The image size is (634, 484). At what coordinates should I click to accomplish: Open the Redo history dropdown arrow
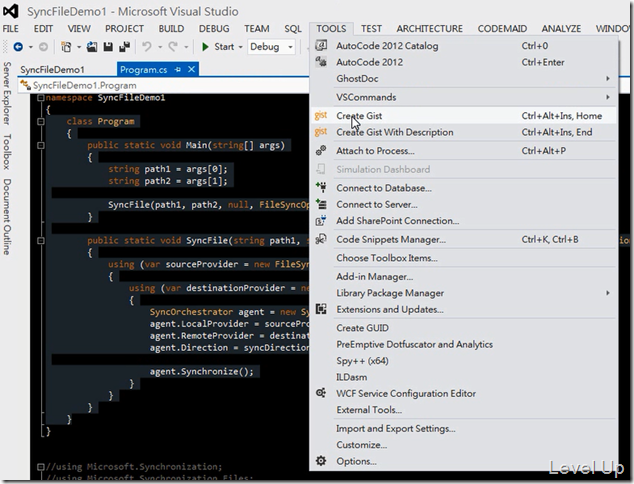click(x=186, y=47)
